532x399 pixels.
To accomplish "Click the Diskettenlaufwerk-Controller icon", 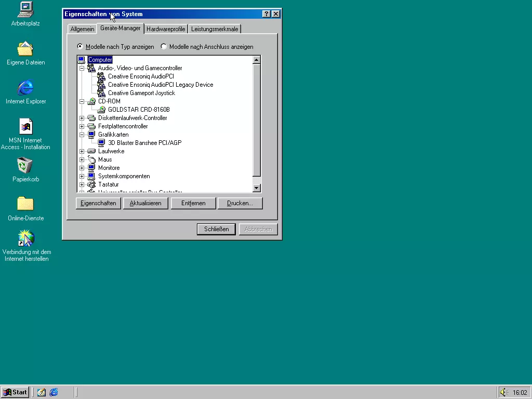I will click(91, 118).
